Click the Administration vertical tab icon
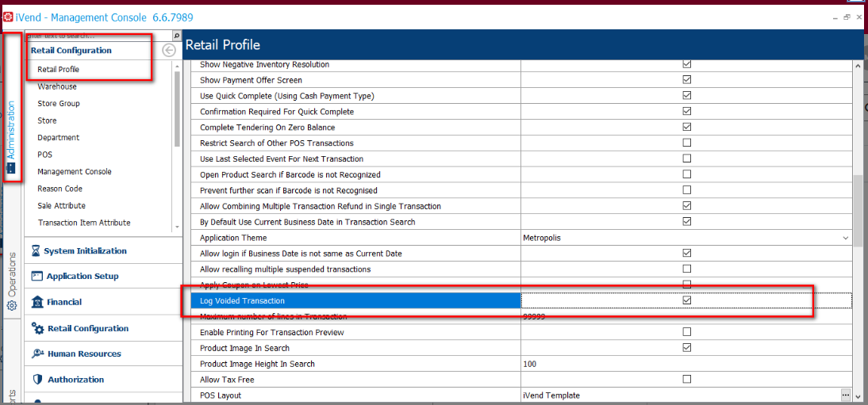The width and height of the screenshot is (868, 405). (12, 168)
